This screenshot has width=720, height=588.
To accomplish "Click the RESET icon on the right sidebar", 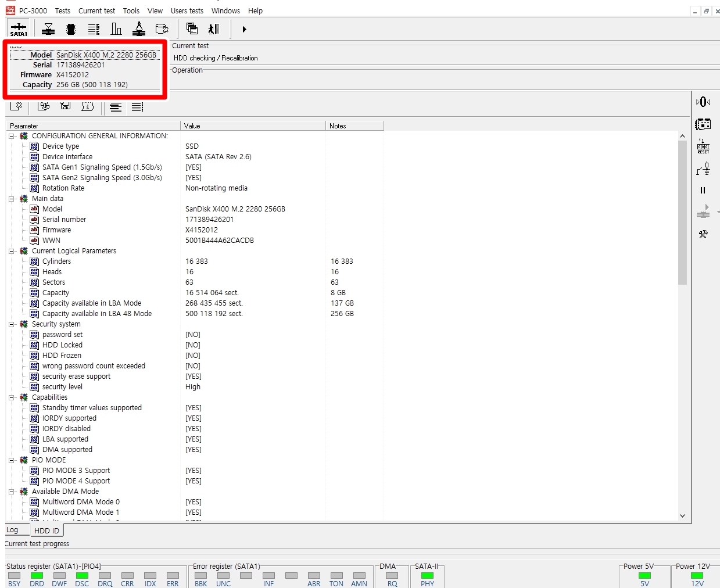I will [x=703, y=146].
